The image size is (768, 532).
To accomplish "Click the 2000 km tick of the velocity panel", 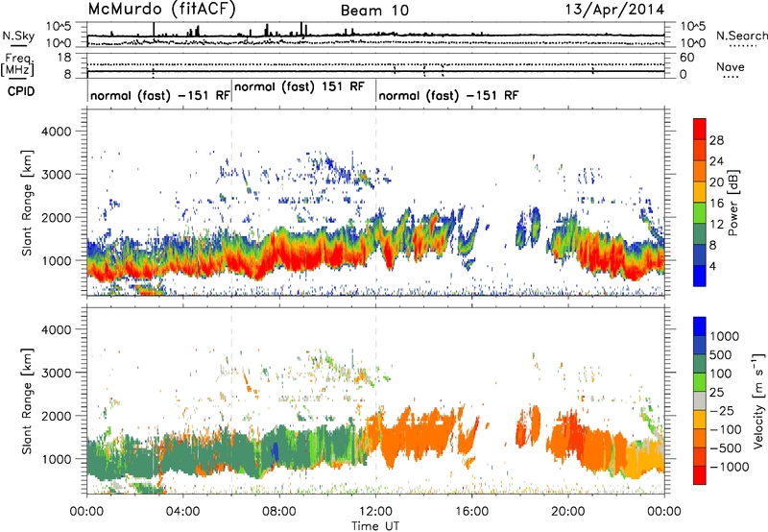I will pyautogui.click(x=56, y=416).
